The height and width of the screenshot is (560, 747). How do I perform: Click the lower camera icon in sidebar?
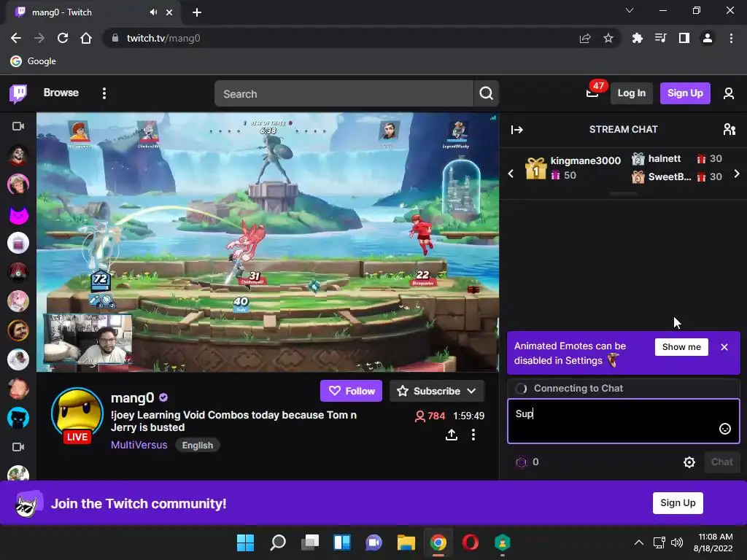(18, 447)
